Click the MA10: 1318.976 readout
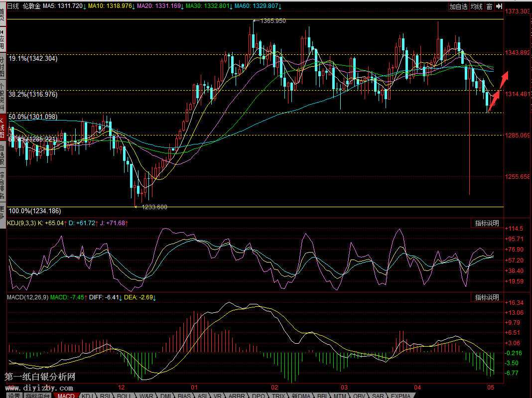This screenshot has width=532, height=398. 111,6
